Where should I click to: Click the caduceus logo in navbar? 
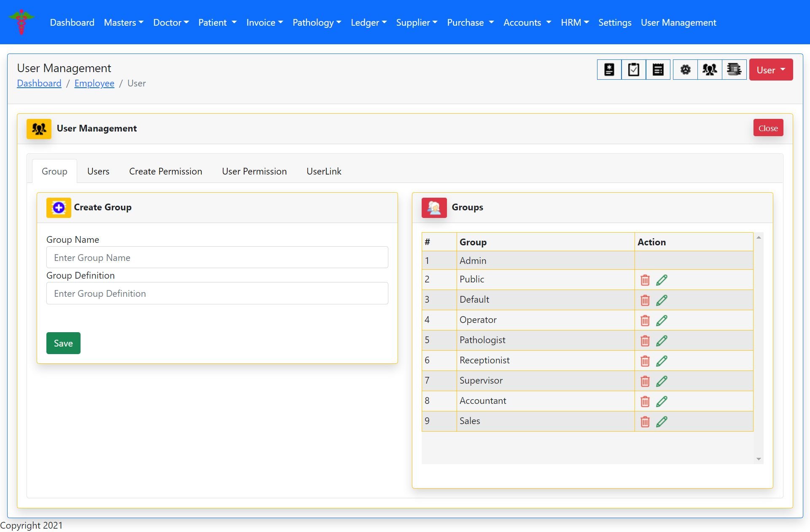tap(21, 22)
